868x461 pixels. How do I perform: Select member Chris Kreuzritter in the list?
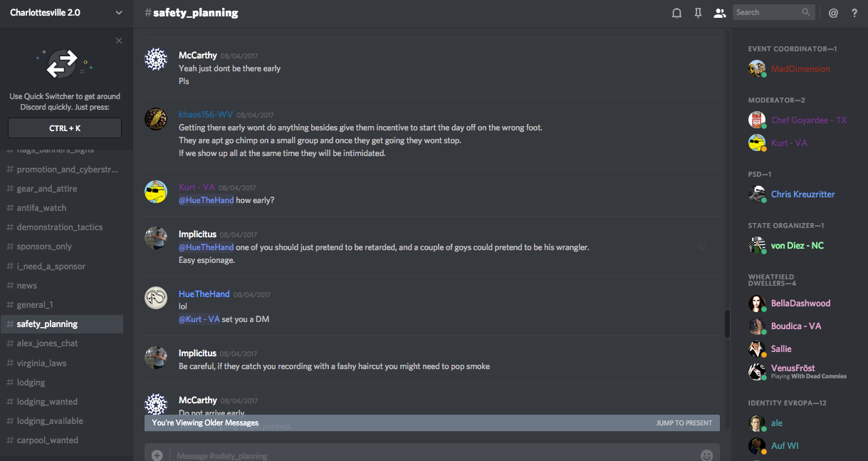802,195
